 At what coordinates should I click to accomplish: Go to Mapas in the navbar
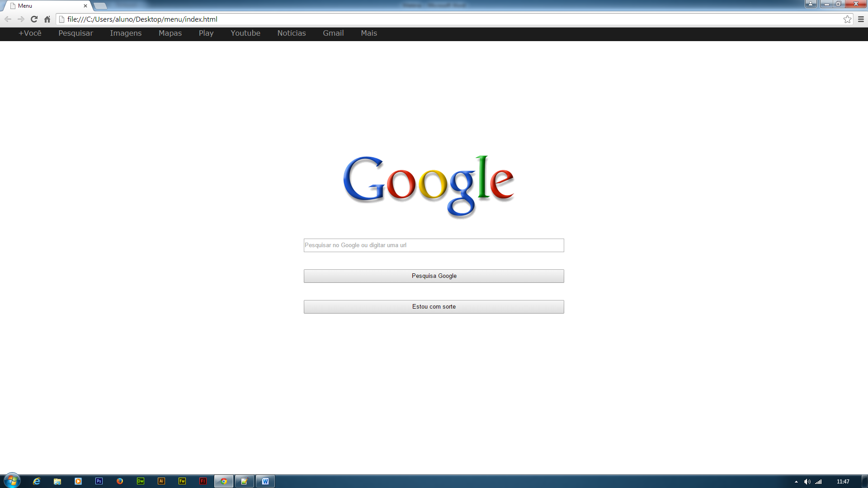pos(170,33)
